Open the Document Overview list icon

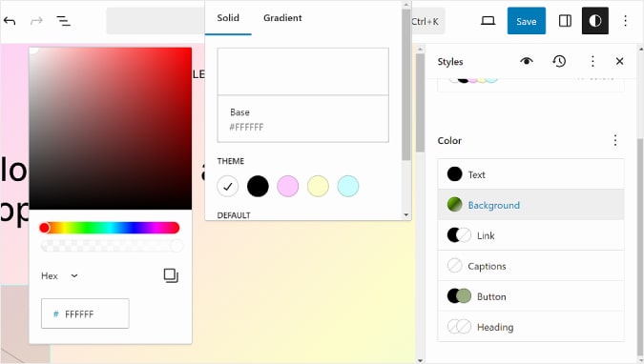point(63,21)
